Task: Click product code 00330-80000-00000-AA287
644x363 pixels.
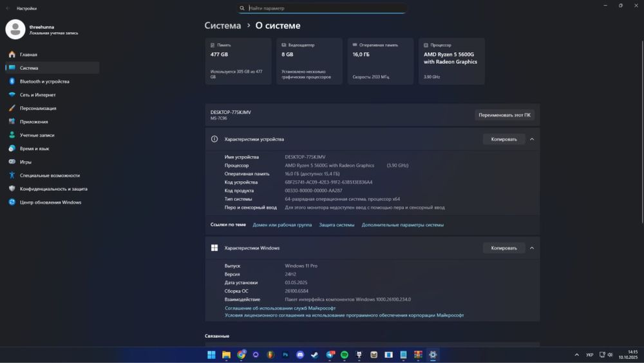Action: click(314, 191)
